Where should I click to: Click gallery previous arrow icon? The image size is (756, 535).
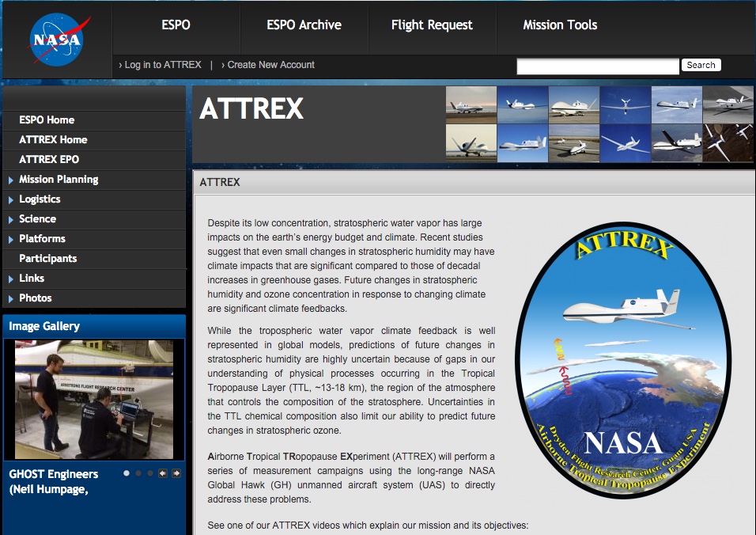pos(163,473)
